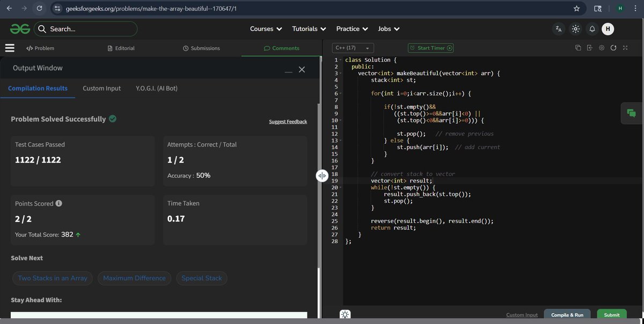Click the panel splitter arrows handle
The width and height of the screenshot is (644, 324).
tap(322, 175)
